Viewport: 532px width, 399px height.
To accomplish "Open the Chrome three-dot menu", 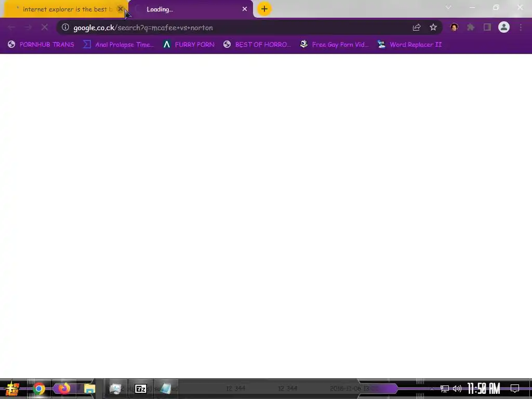I will pyautogui.click(x=521, y=27).
